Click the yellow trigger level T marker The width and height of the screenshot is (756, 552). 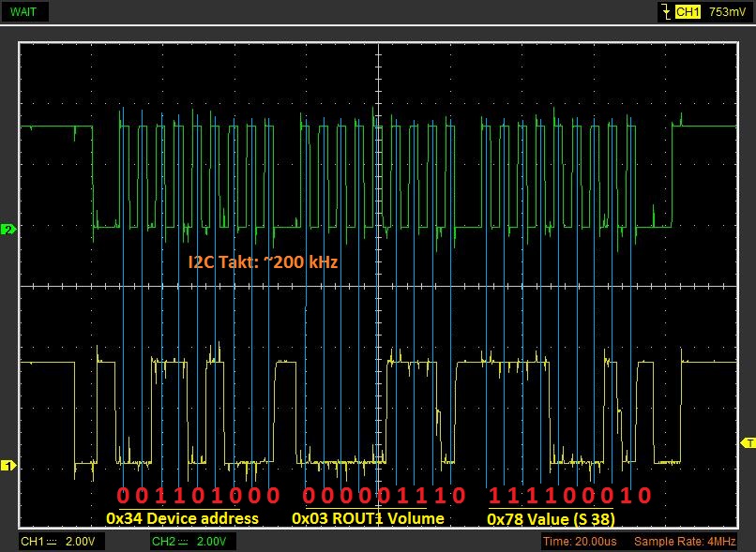(x=748, y=441)
